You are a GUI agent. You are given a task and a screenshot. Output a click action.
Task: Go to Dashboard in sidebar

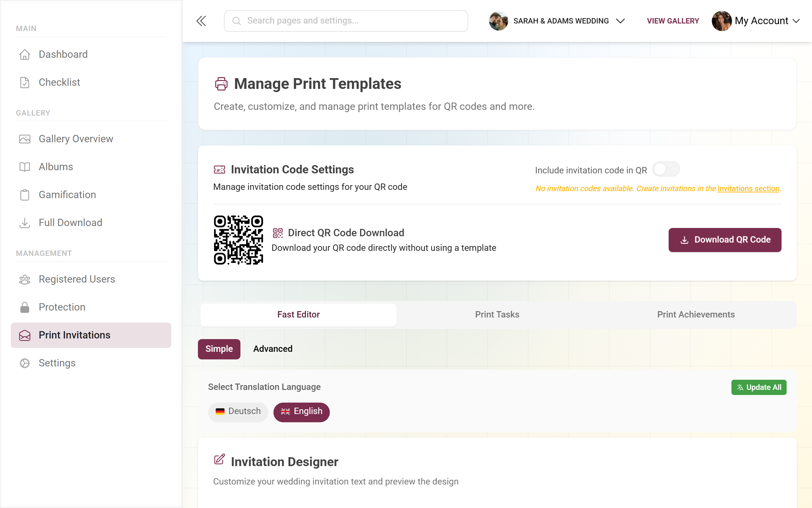point(91,54)
